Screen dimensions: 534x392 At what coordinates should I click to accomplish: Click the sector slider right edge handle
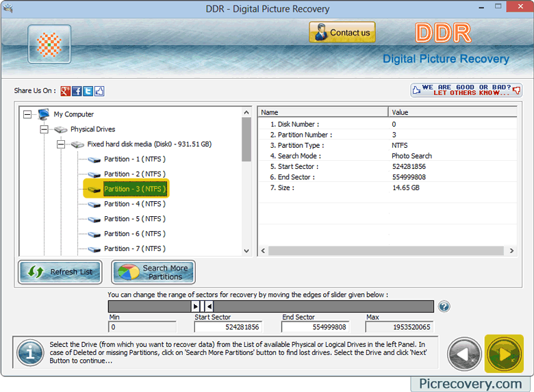(209, 306)
